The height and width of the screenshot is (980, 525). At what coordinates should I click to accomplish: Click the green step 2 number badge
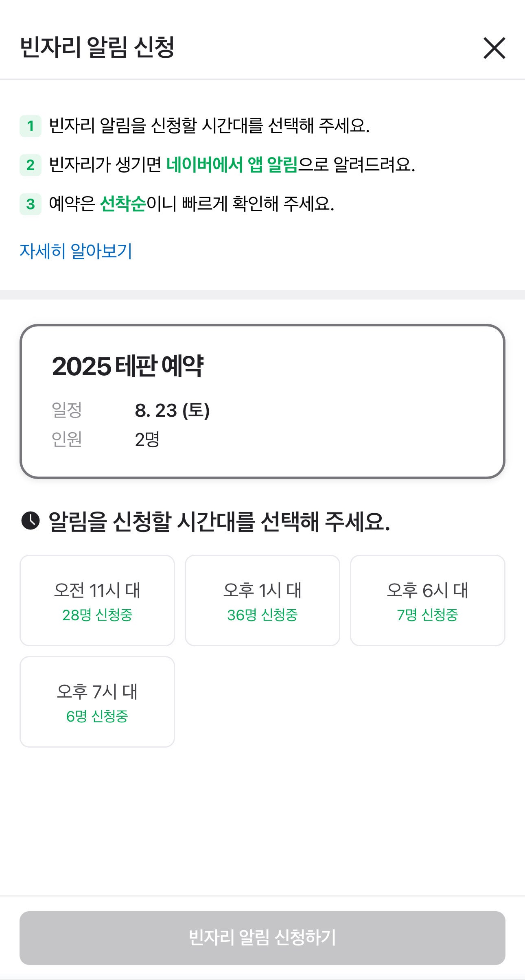[31, 165]
